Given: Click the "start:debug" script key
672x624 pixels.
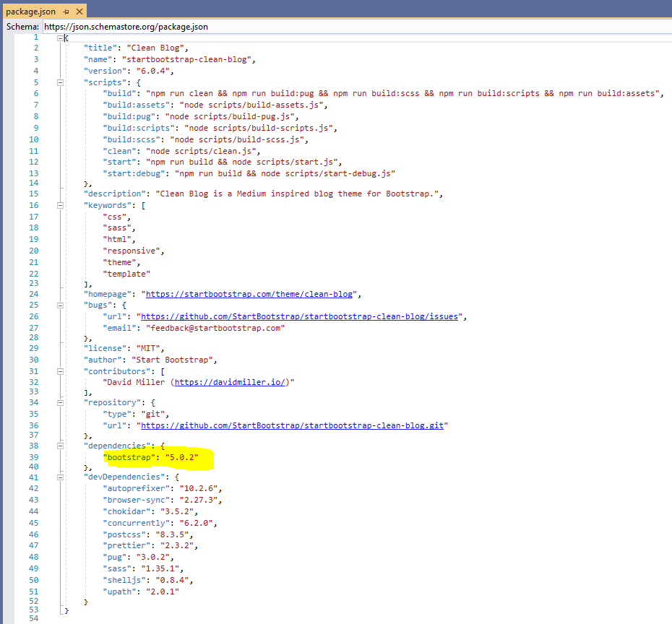Looking at the screenshot, I should (x=134, y=173).
